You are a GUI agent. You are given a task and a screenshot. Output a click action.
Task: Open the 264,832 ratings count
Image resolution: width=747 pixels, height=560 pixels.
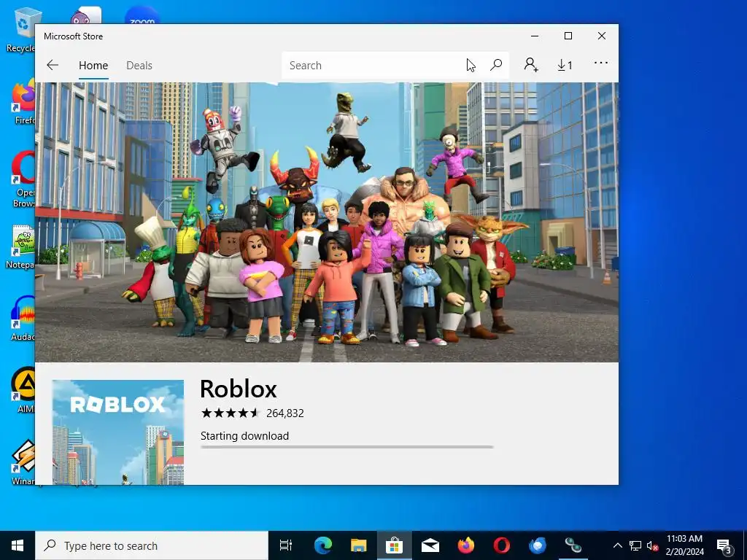[x=285, y=413]
